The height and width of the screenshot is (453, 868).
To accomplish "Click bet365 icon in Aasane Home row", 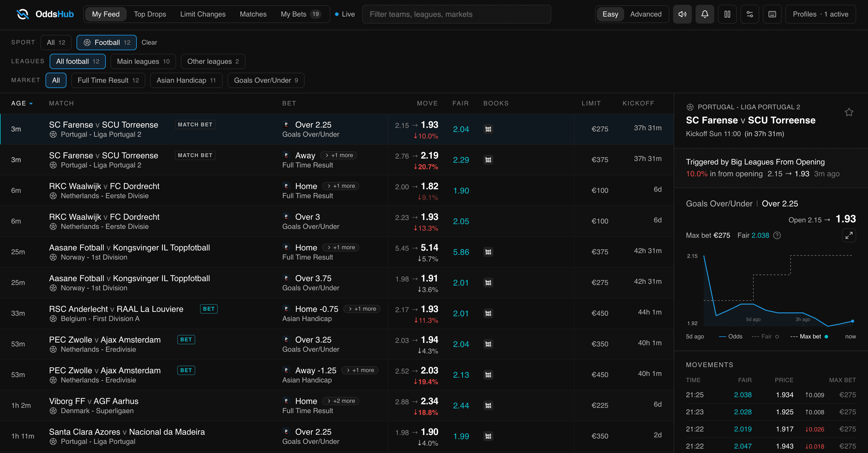I will [x=488, y=252].
